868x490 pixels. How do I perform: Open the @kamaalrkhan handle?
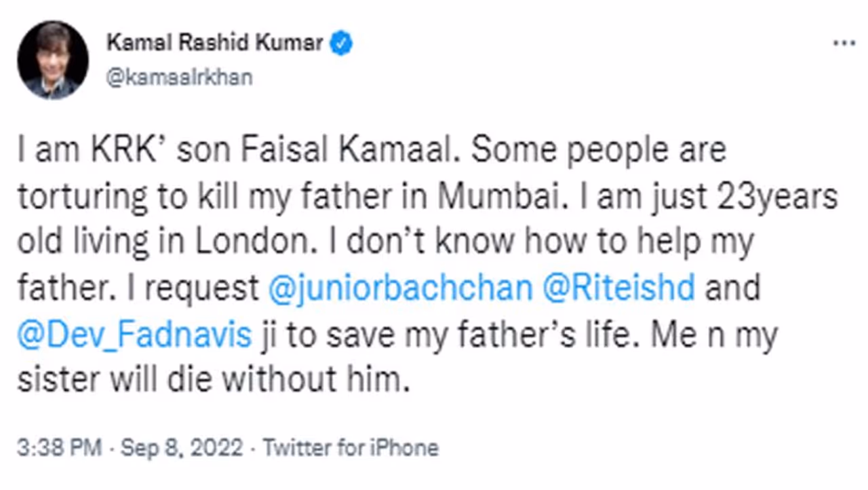179,77
